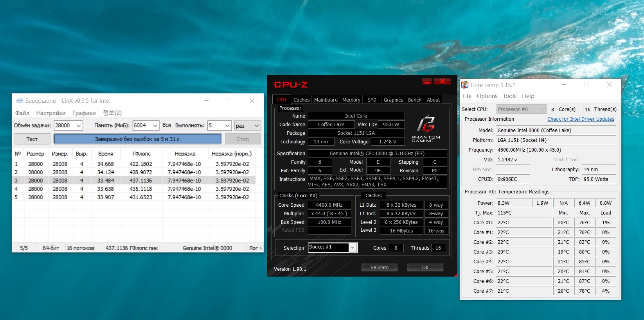Viewport: 644px width, 320px height.
Task: Click the 4400.0 MHz core speed value in CPU-Z
Action: (329, 205)
